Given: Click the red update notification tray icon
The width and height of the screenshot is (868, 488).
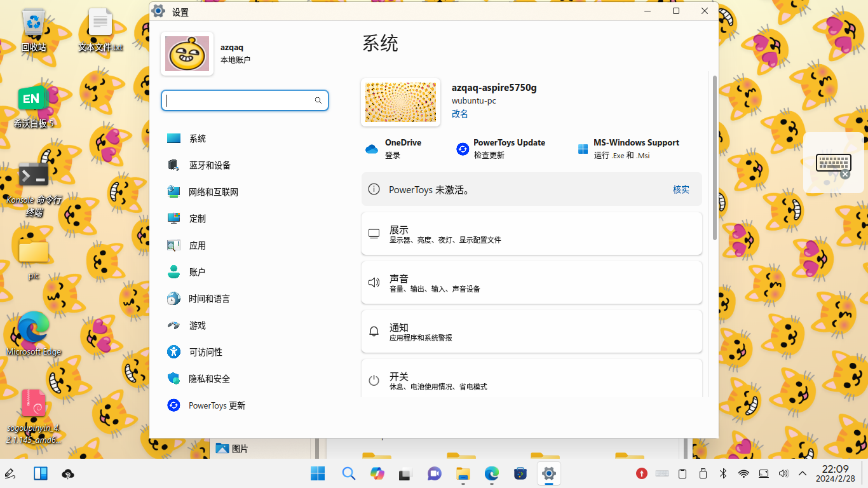Looking at the screenshot, I should pos(642,473).
